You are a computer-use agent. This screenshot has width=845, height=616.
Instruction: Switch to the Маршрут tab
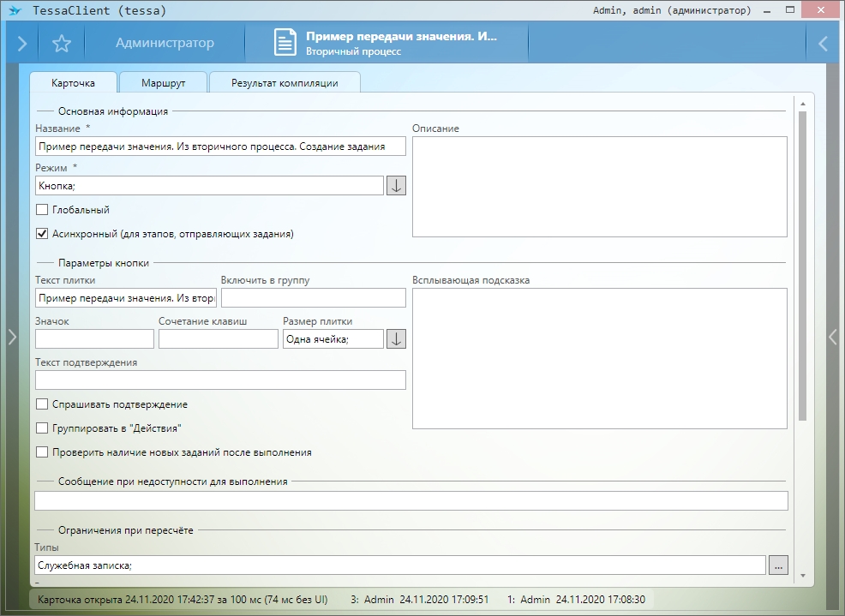point(164,83)
